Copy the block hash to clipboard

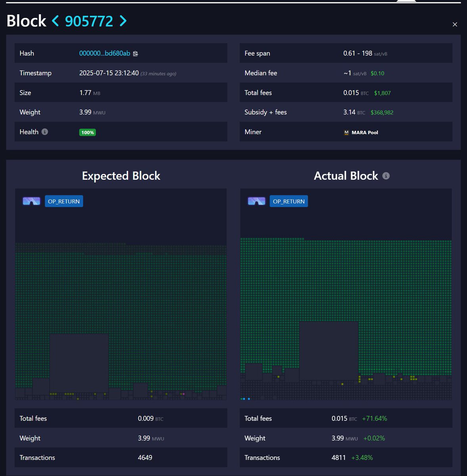pos(136,54)
